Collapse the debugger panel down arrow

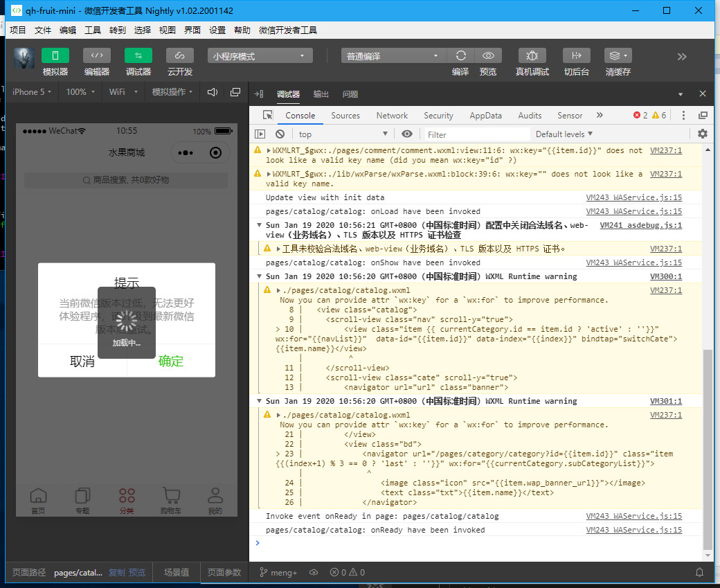point(681,94)
